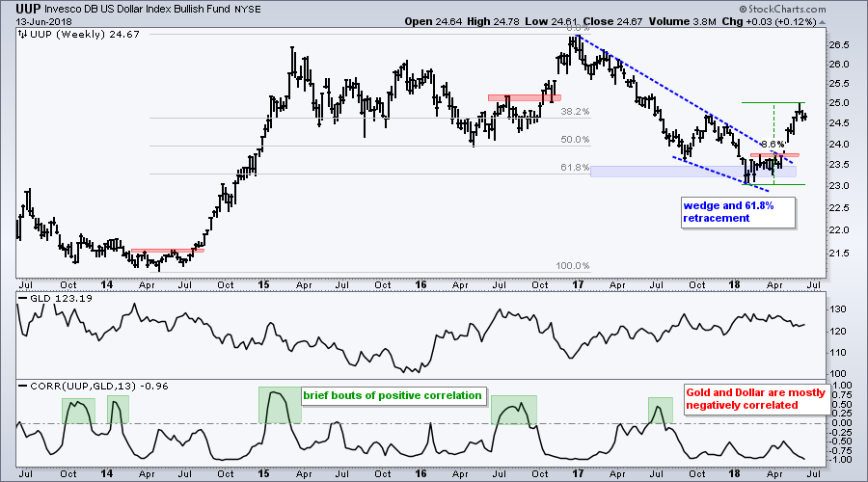Click the -1.00 correlation axis label

(x=840, y=460)
